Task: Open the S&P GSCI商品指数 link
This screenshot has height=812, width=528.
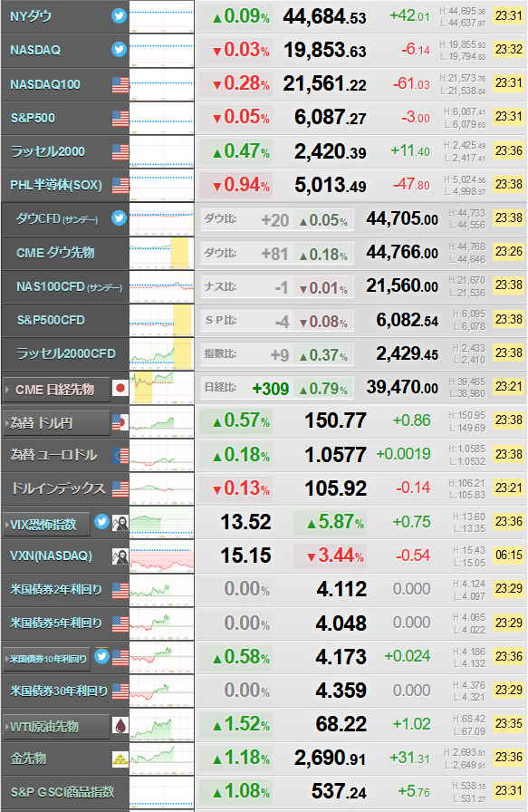Action: [62, 792]
